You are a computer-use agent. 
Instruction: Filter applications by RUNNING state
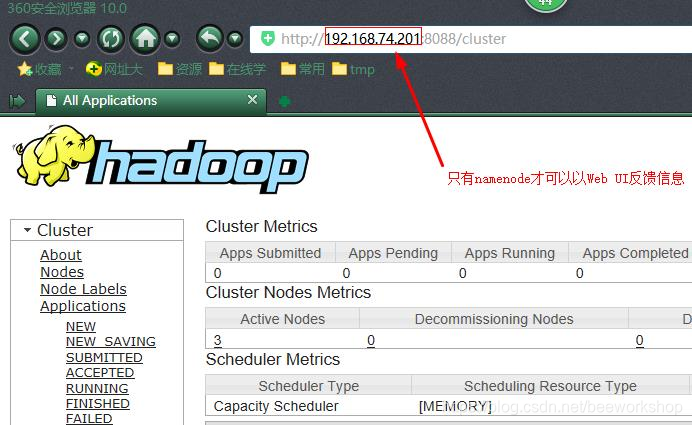pos(97,388)
